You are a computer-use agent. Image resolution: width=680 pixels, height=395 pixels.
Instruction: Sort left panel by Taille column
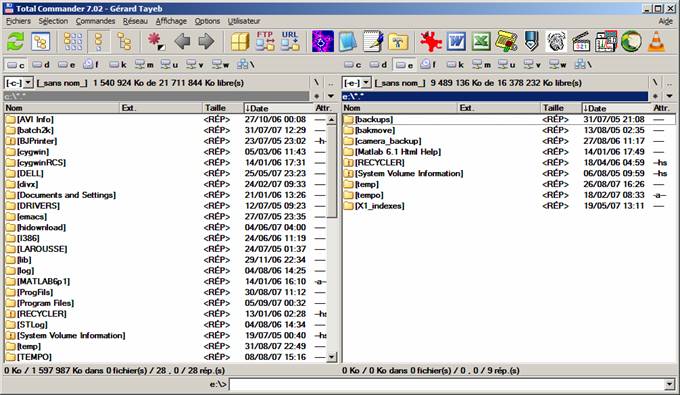pos(222,108)
